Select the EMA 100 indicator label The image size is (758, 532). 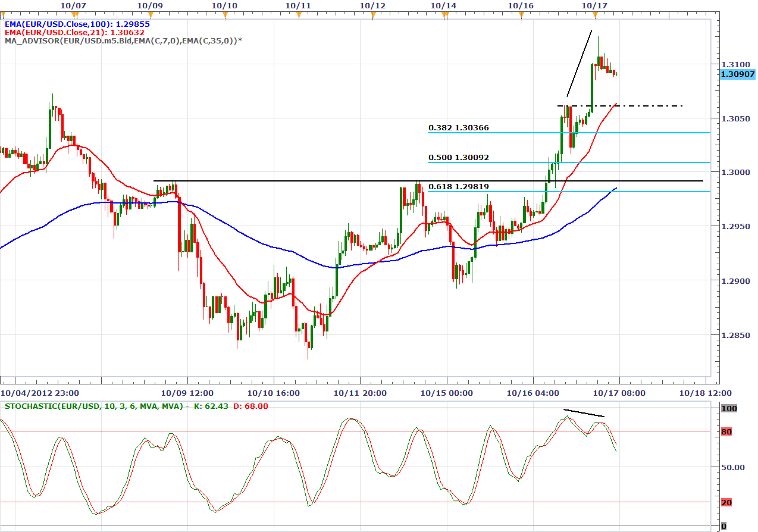77,24
